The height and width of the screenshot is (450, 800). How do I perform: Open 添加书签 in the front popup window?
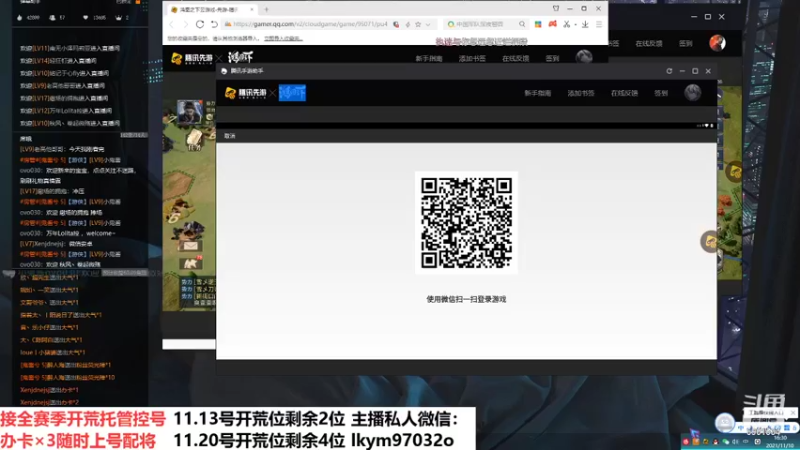[x=581, y=93]
